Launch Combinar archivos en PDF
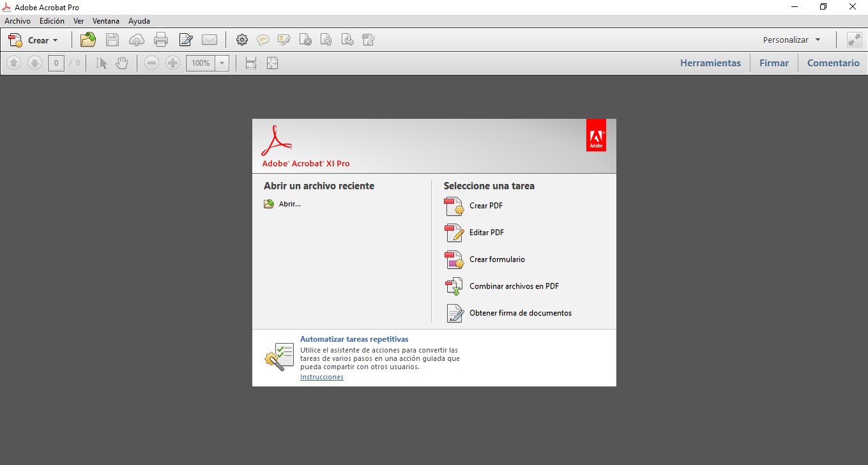 click(514, 286)
